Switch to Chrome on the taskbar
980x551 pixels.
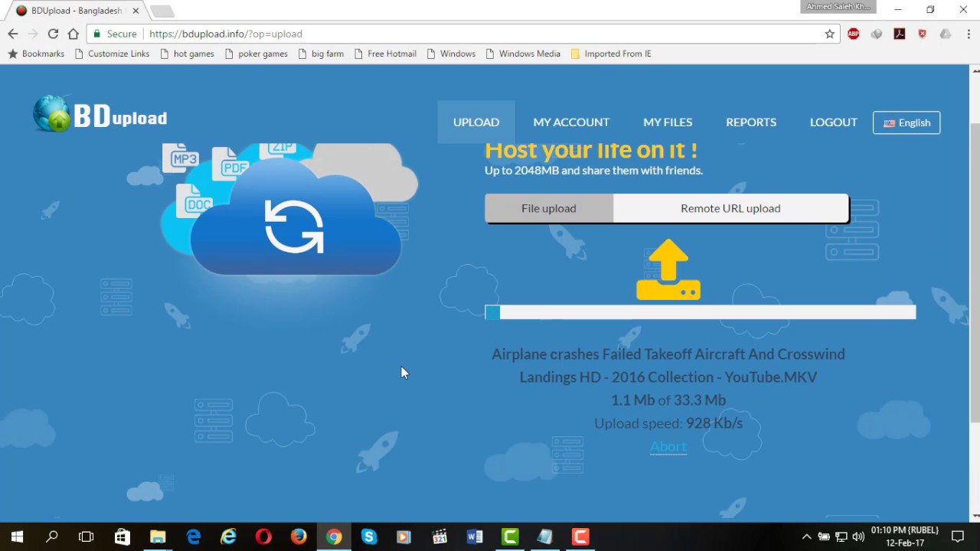tap(334, 536)
